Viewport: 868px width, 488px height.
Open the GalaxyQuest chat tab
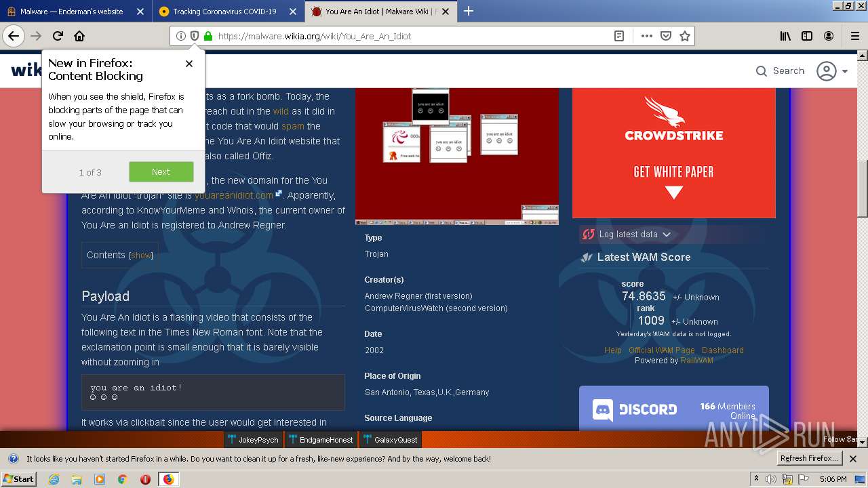click(390, 440)
